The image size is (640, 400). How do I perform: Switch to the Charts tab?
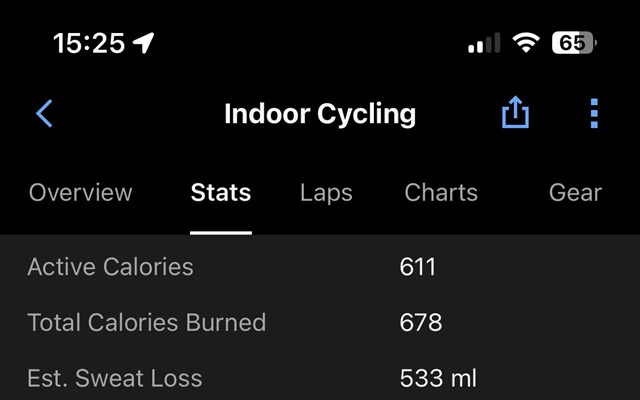pyautogui.click(x=441, y=192)
